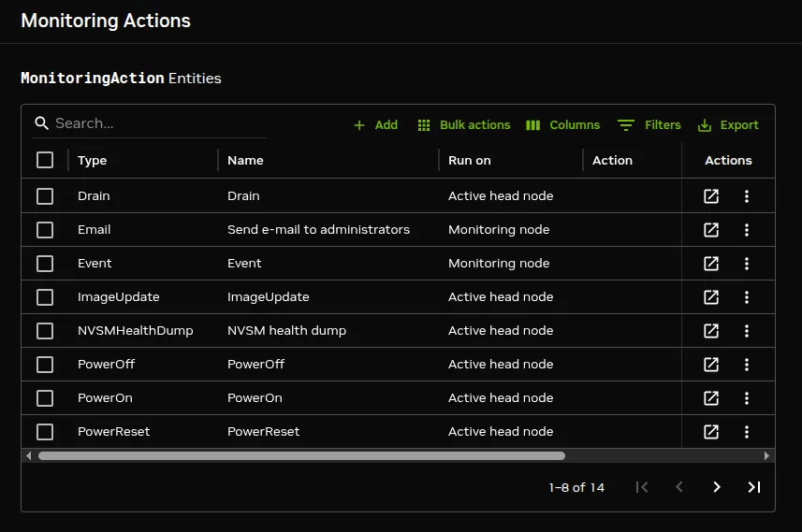The width and height of the screenshot is (802, 532).
Task: Show more options menu for Drain row
Action: [x=747, y=196]
